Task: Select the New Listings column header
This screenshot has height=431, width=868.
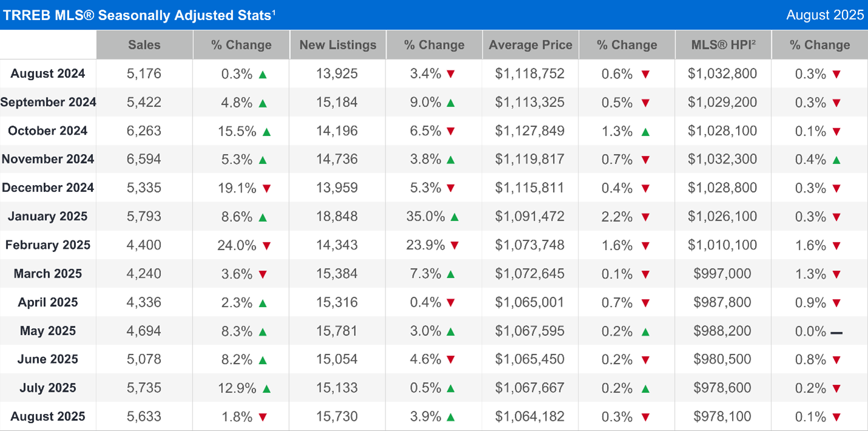Action: coord(337,44)
